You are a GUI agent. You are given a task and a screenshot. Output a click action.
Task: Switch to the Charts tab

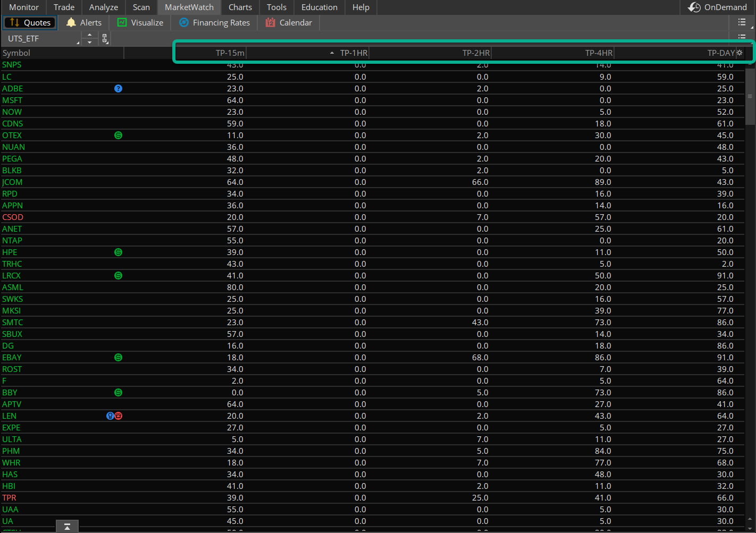coord(240,7)
